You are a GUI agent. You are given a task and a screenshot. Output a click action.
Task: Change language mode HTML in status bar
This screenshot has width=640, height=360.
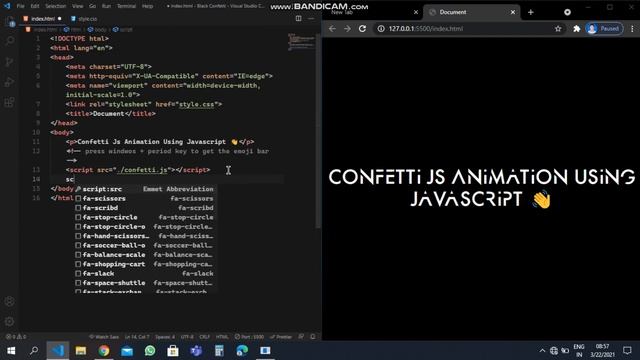point(222,337)
